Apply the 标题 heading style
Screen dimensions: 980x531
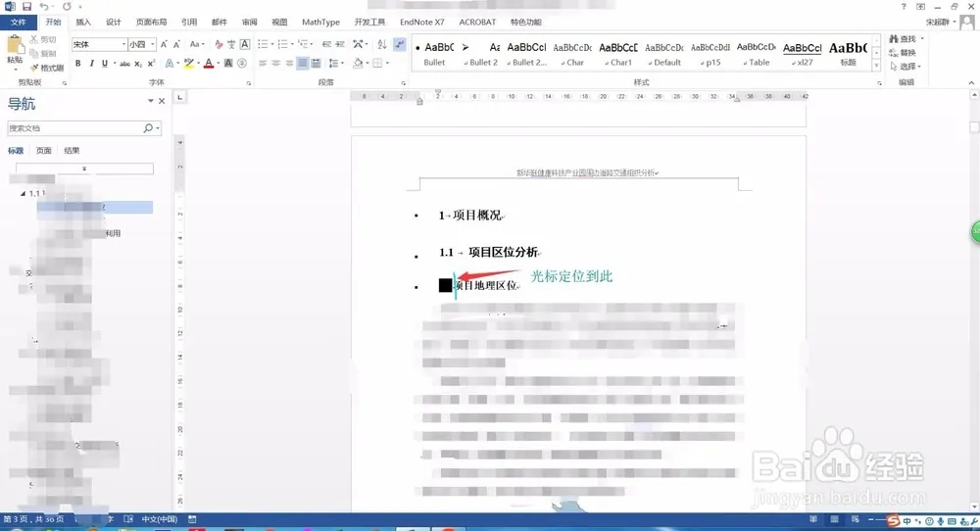pos(848,54)
